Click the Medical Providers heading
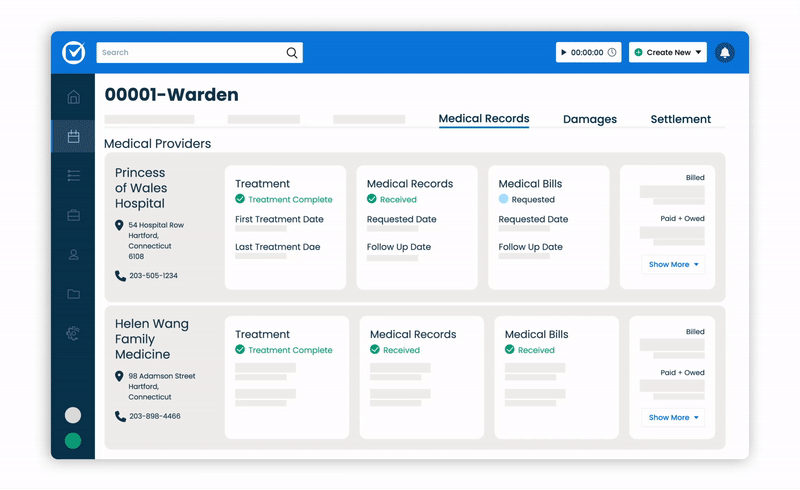Viewport: 800px width, 490px height. [157, 143]
